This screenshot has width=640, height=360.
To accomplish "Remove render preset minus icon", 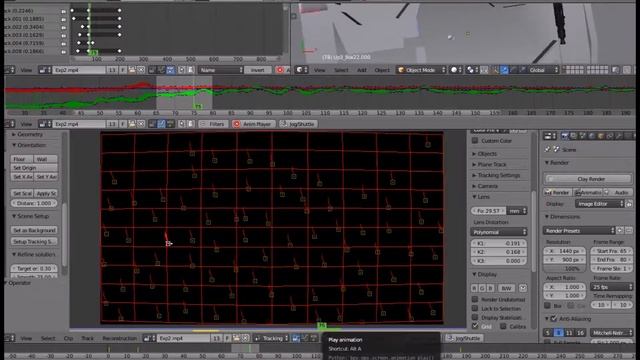I will point(629,231).
